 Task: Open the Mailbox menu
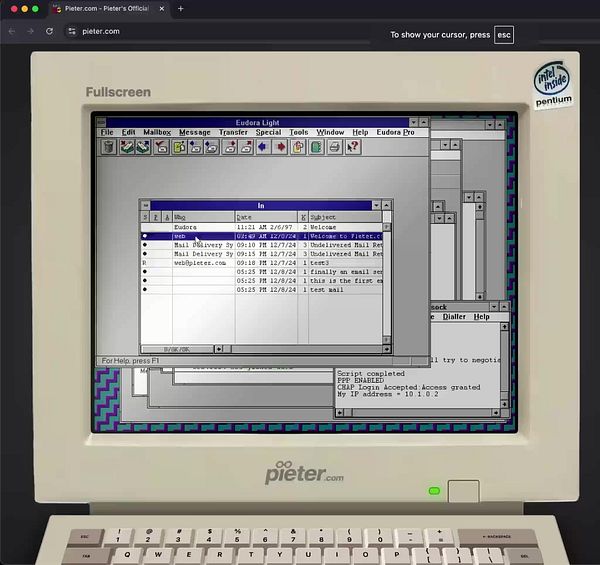point(157,132)
